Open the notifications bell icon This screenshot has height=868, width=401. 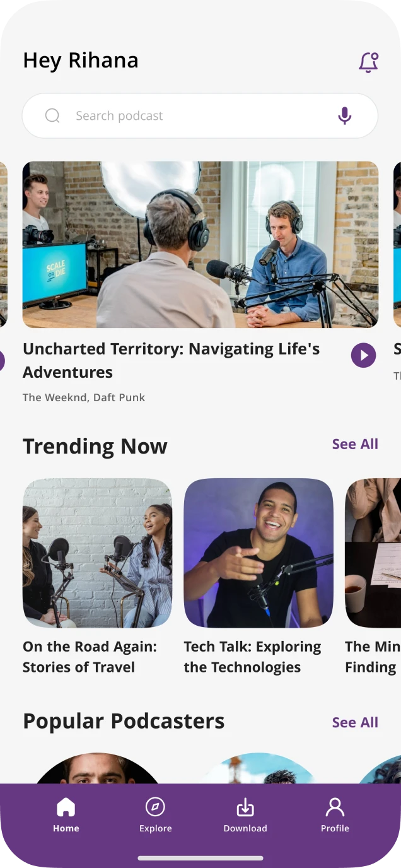pyautogui.click(x=369, y=62)
